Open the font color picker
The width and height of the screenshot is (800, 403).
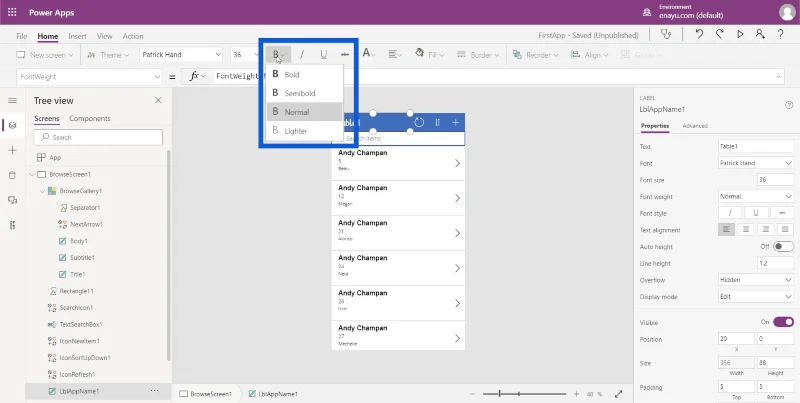(x=369, y=54)
